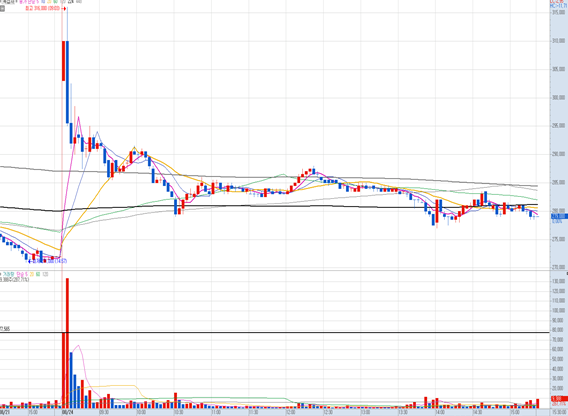Image resolution: width=568 pixels, height=416 pixels.
Task: Click the 300,000 price axis label
Action: [x=558, y=97]
